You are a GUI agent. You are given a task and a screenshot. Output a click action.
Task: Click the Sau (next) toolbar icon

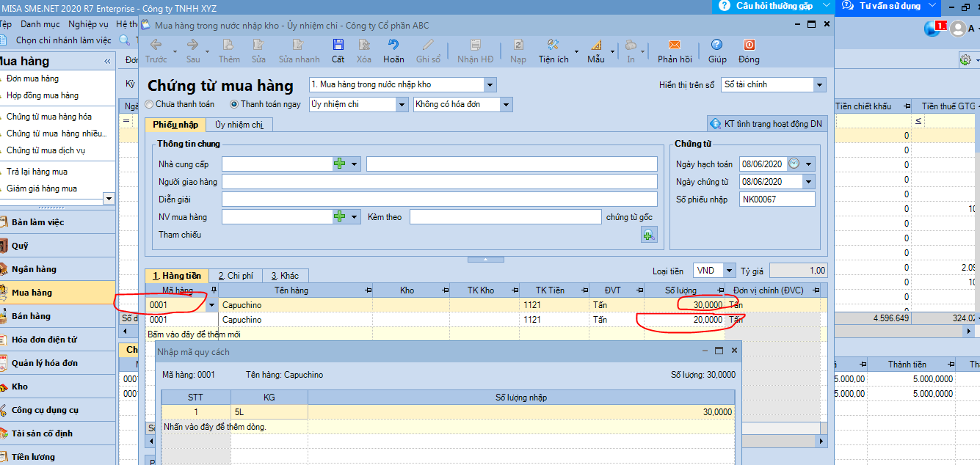point(192,45)
